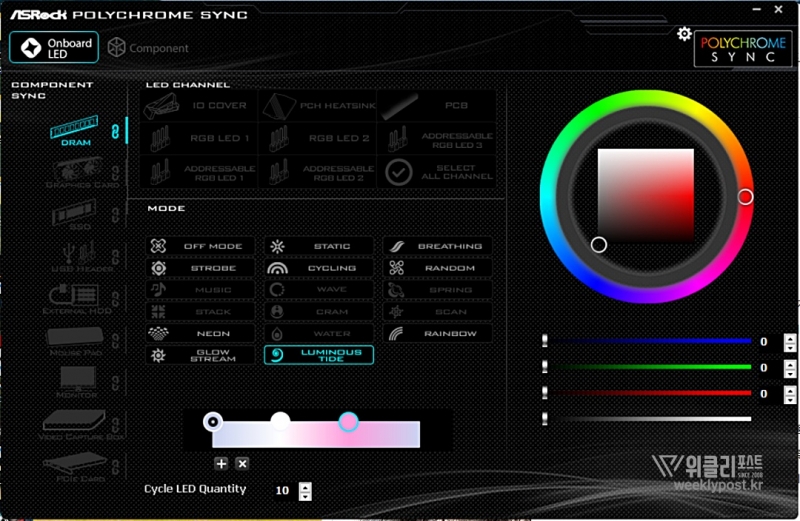Choose Addressable RGB LED 2 channel

point(317,172)
